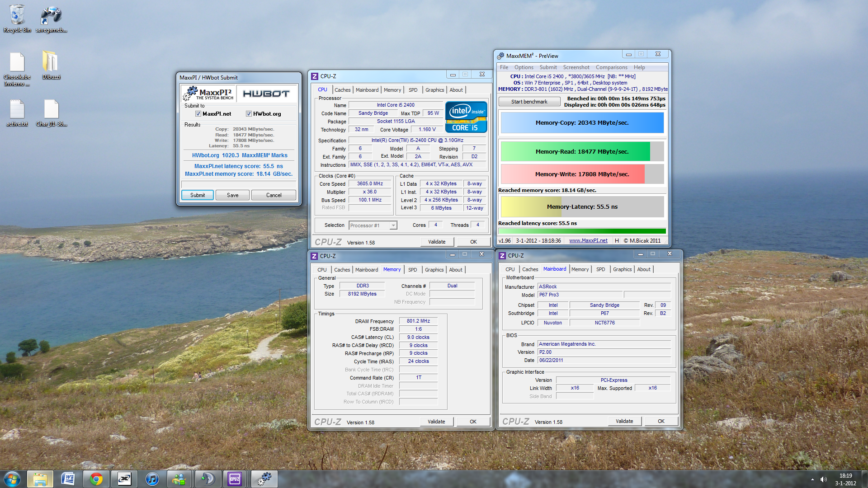
Task: Click BIOS Date field 06/22/2011
Action: coord(604,361)
